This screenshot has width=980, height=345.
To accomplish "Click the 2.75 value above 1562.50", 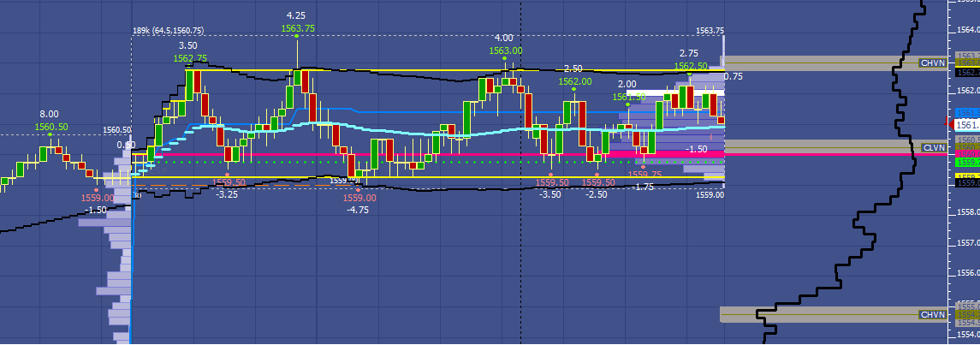I will coord(689,53).
